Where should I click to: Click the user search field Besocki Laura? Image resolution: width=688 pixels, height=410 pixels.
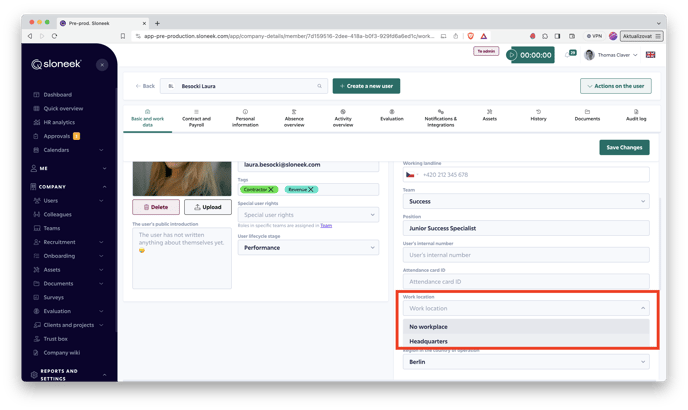[244, 86]
